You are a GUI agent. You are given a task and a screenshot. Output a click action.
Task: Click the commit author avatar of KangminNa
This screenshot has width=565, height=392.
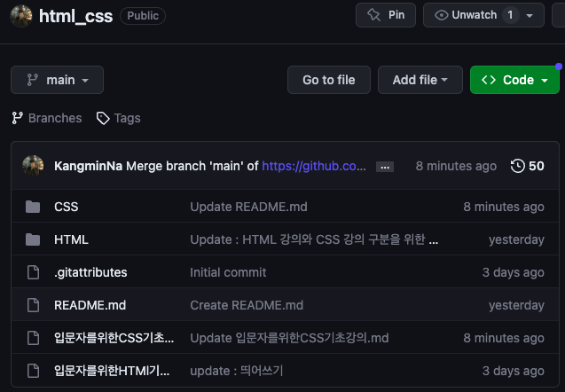pos(33,166)
